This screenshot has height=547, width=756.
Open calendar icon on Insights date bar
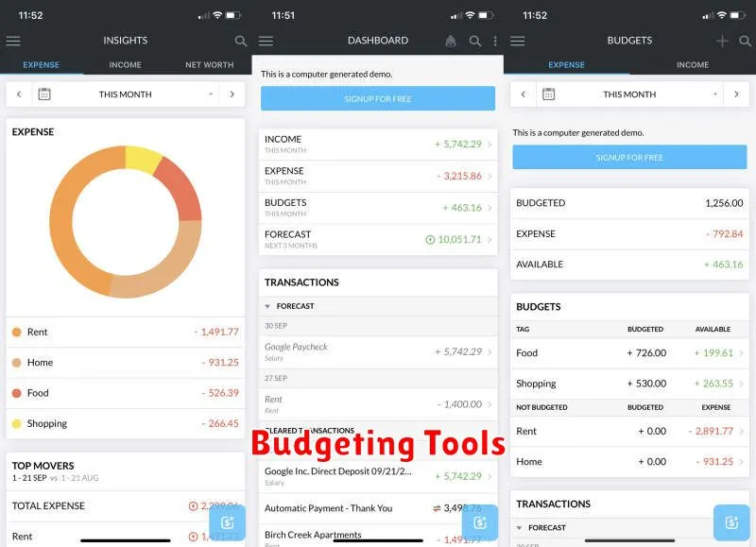pos(44,94)
